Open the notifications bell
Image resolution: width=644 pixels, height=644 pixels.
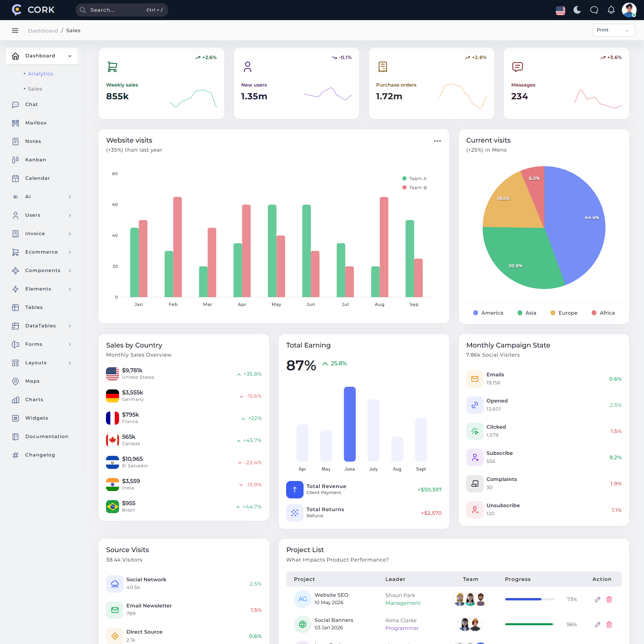(x=611, y=10)
